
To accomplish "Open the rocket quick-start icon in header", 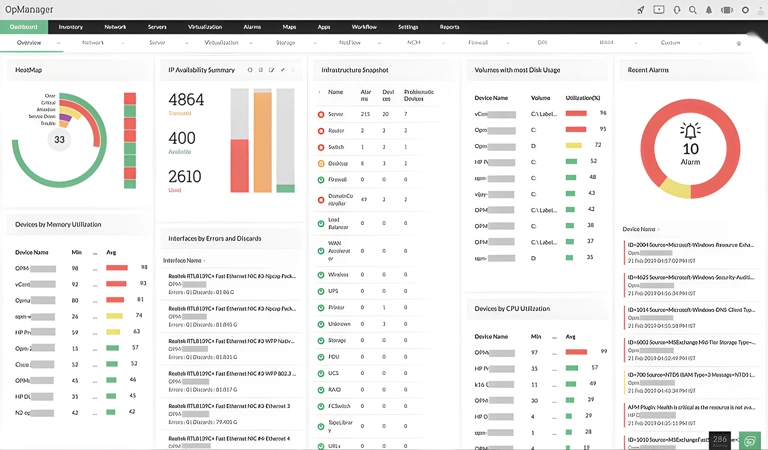I will click(x=641, y=10).
